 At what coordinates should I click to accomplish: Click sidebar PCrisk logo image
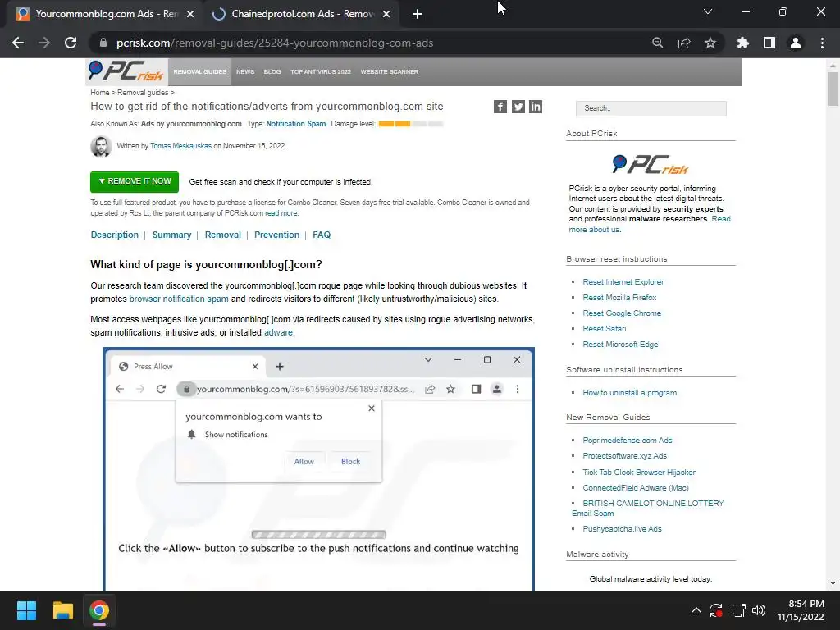pos(651,164)
